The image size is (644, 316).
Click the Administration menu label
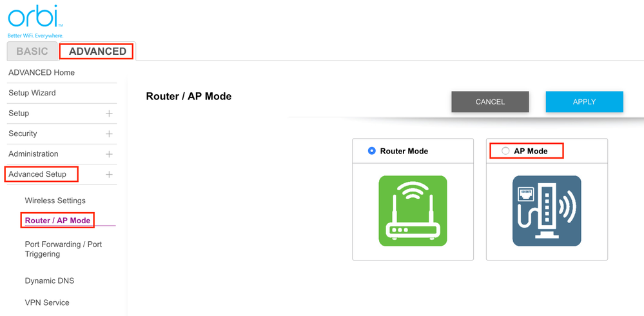click(34, 154)
